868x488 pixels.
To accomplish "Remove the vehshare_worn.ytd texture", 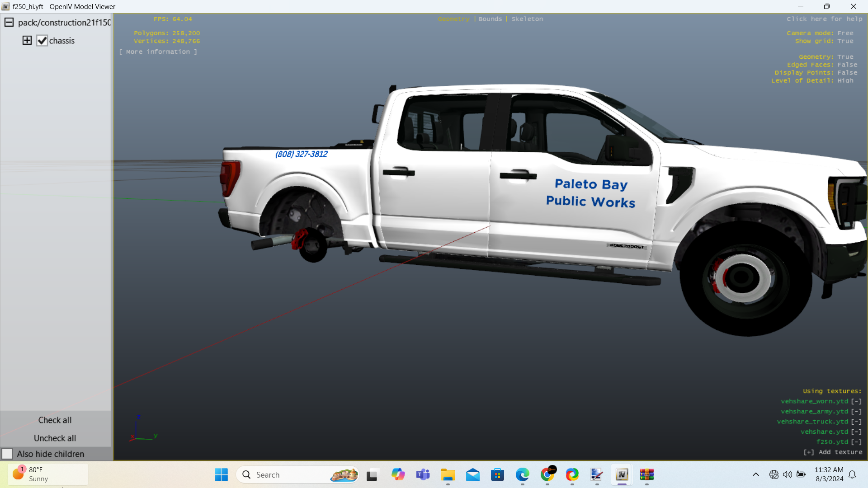I will click(x=856, y=401).
